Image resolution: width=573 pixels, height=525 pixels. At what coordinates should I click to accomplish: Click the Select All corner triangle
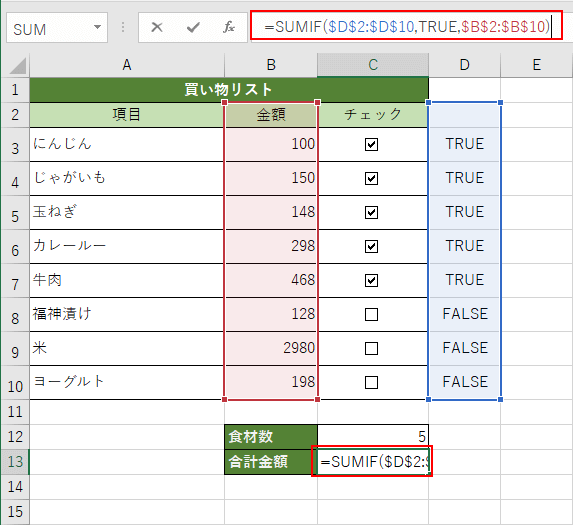[x=17, y=66]
